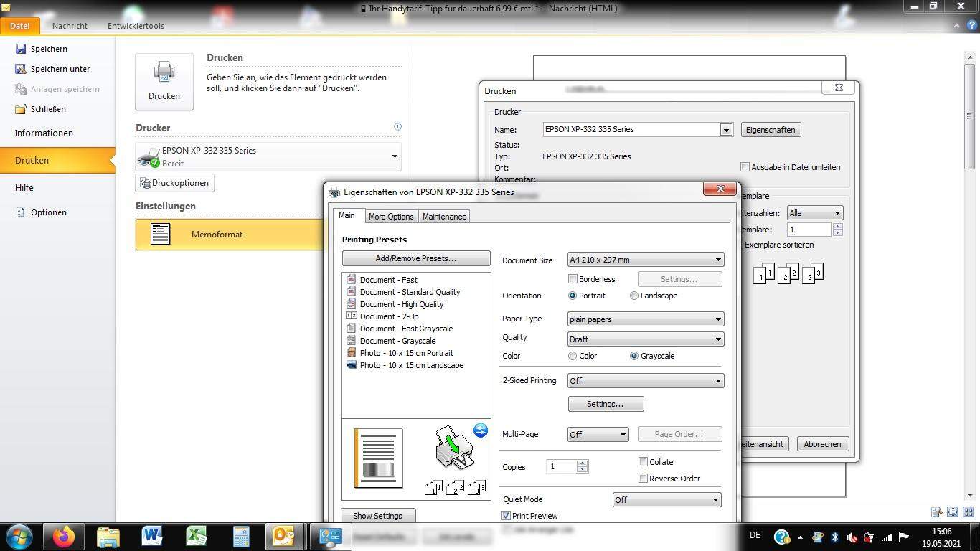Image resolution: width=980 pixels, height=551 pixels.
Task: Click the Document - Fast preset icon
Action: click(352, 279)
